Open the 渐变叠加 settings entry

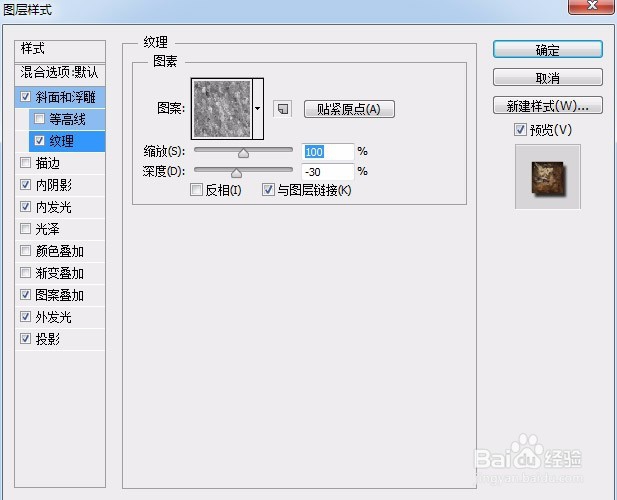click(x=59, y=273)
